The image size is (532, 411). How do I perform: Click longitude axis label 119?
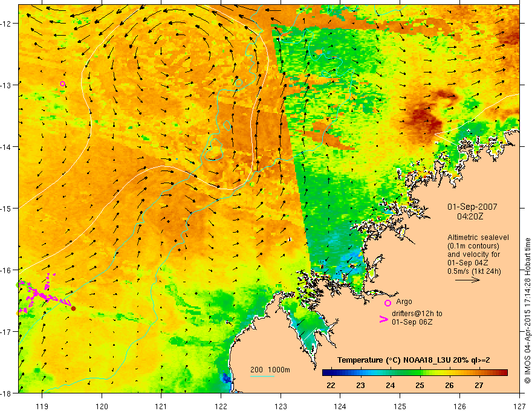(x=42, y=406)
